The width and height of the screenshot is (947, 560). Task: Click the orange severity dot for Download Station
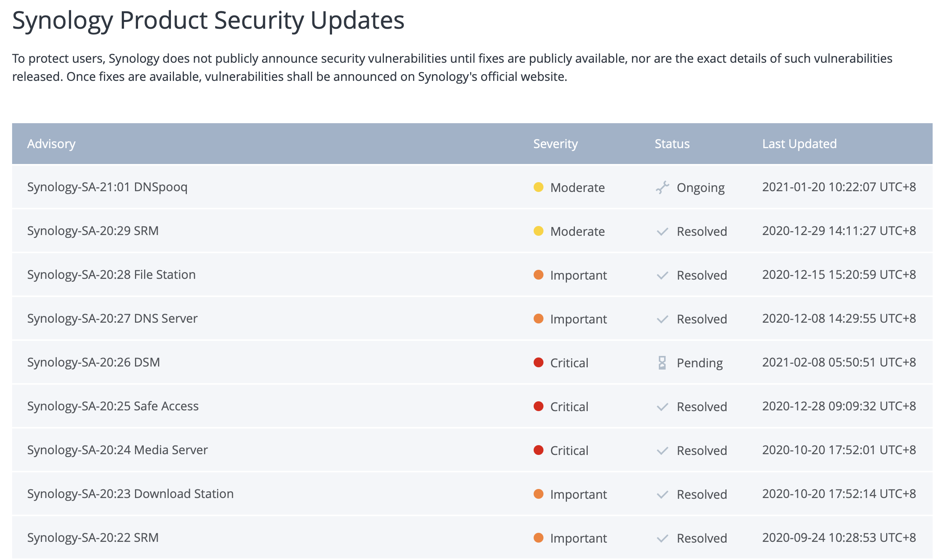(538, 494)
